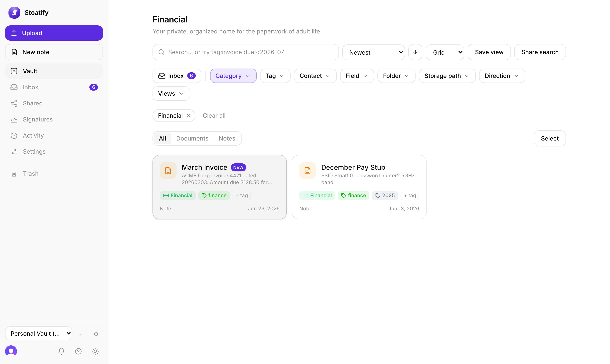The height and width of the screenshot is (364, 610).
Task: Click finance tag on December Pay Stub
Action: tap(354, 196)
